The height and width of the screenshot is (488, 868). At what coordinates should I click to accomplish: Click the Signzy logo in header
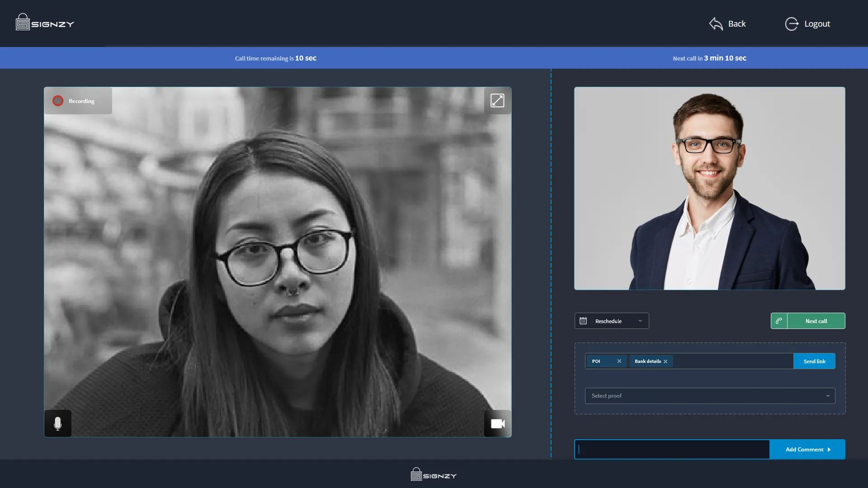click(45, 23)
